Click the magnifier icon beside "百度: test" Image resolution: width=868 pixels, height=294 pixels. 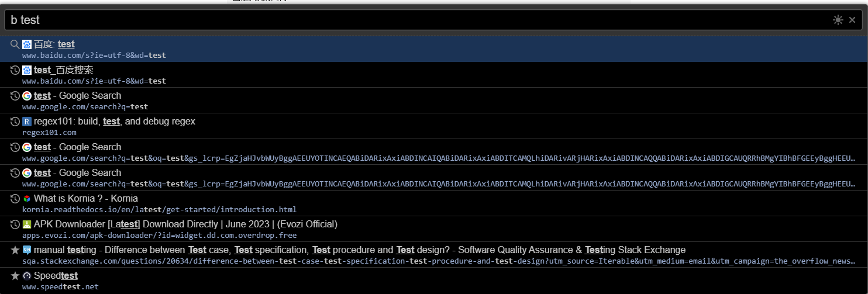click(15, 44)
